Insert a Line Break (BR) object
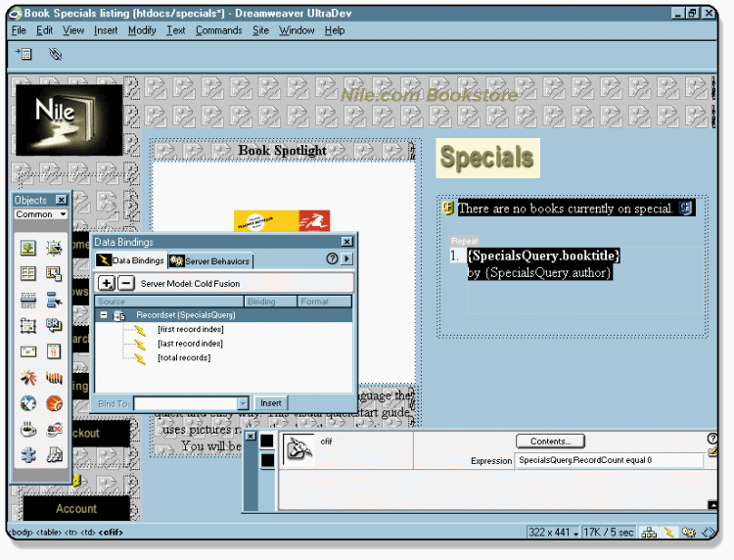This screenshot has height=560, width=734. click(54, 325)
